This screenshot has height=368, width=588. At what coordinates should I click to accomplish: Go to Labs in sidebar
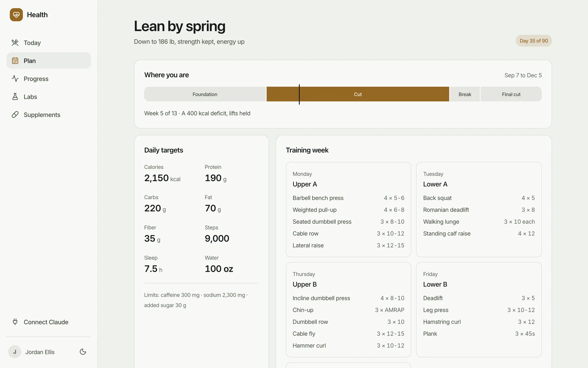(x=49, y=96)
